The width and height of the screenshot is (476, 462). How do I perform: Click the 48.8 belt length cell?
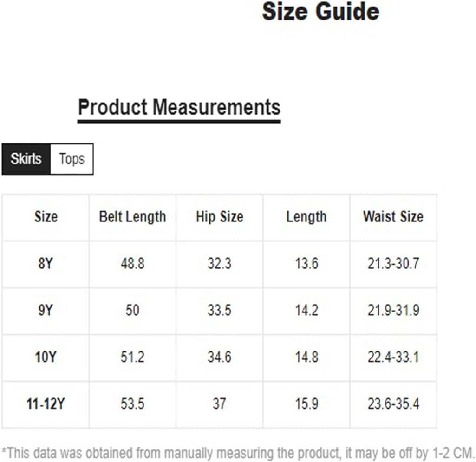(133, 263)
